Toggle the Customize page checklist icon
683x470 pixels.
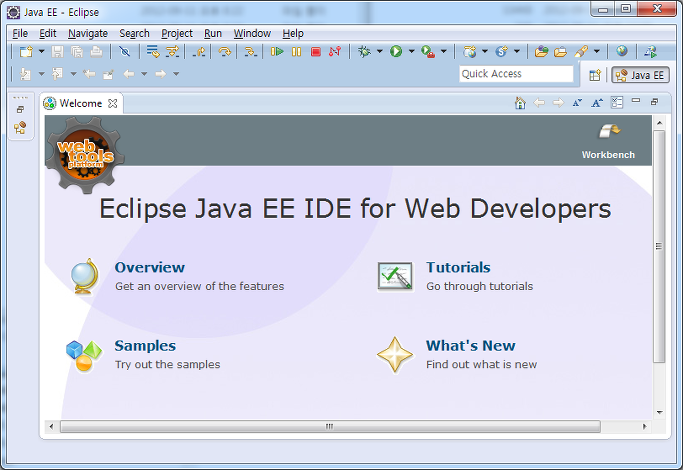(617, 102)
